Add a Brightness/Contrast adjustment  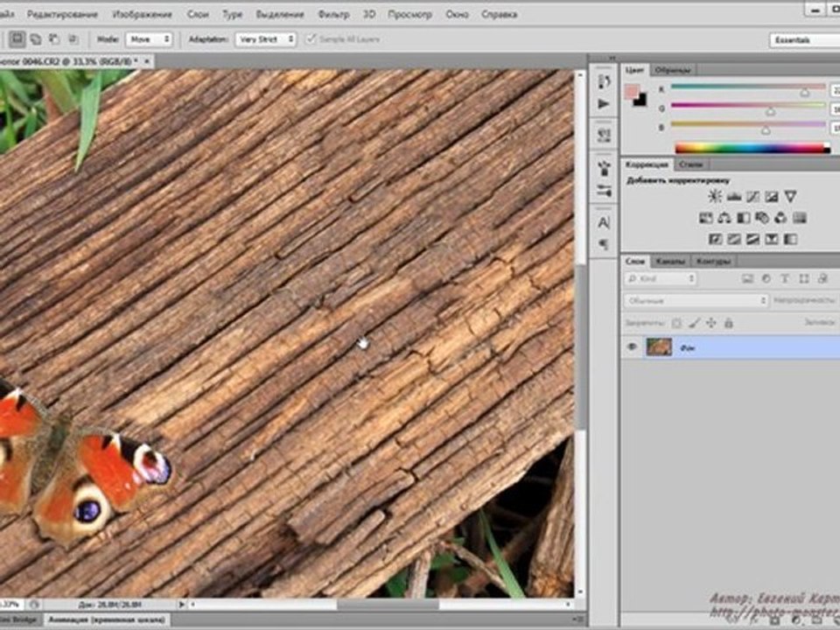(714, 197)
